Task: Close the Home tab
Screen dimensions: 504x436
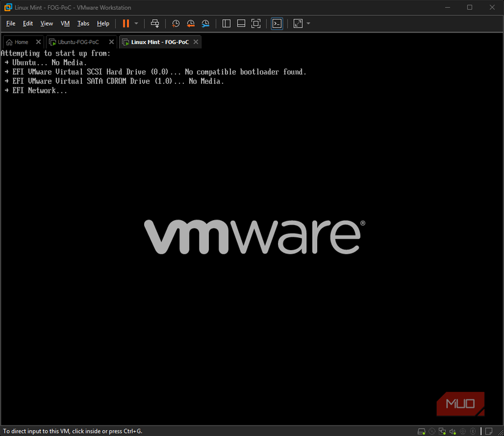Action: [x=38, y=42]
